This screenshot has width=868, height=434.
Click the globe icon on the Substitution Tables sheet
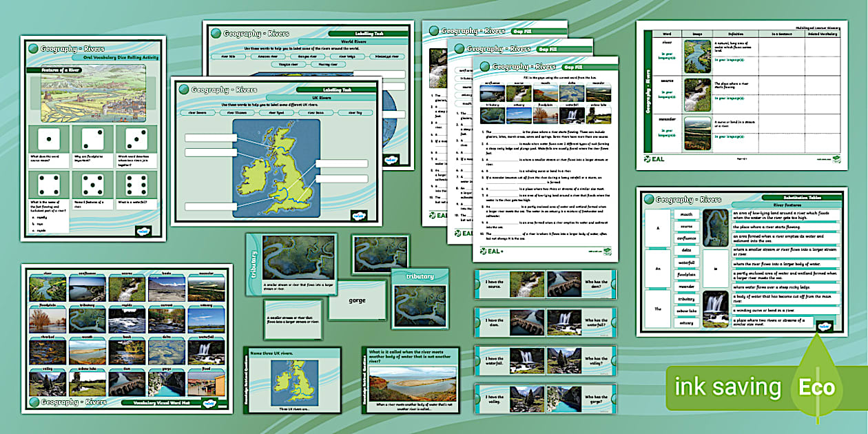pyautogui.click(x=648, y=200)
